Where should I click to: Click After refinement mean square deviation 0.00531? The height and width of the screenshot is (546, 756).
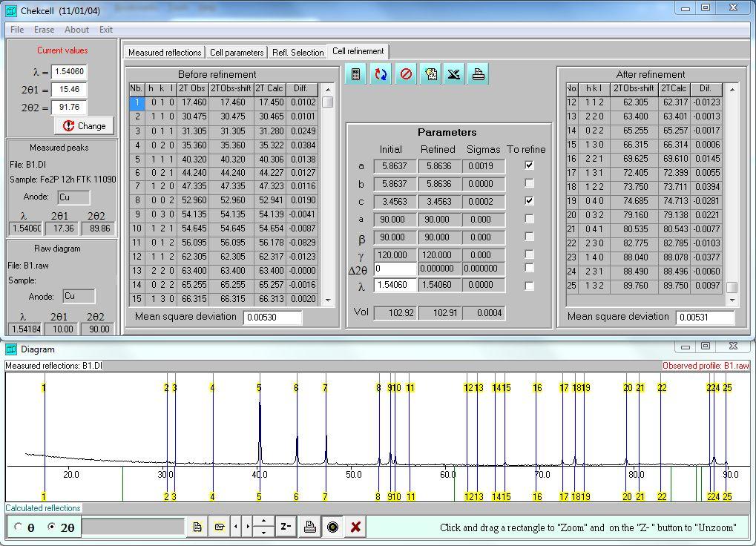[706, 318]
